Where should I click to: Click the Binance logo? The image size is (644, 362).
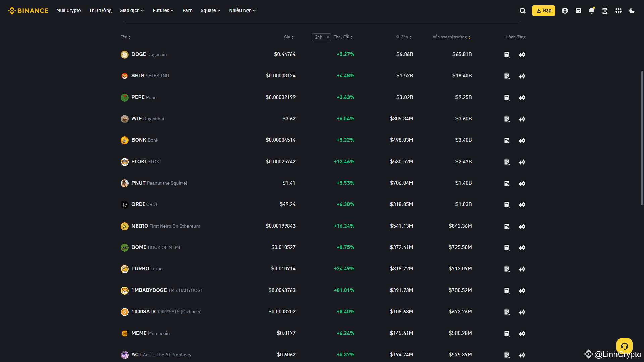pyautogui.click(x=28, y=10)
